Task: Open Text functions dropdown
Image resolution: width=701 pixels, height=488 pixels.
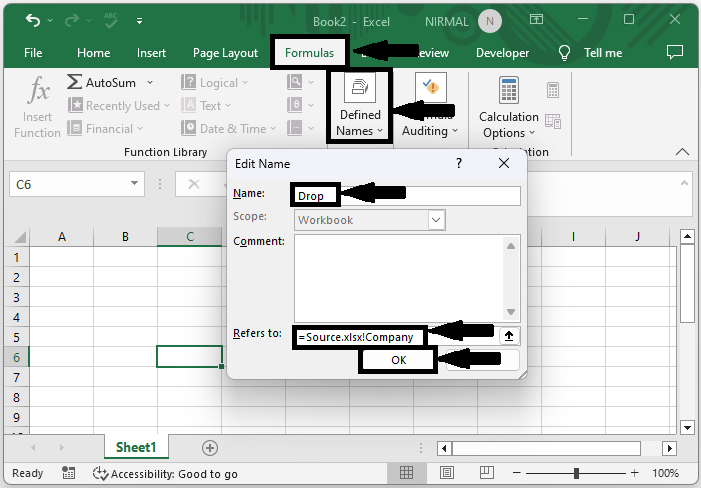Action: pos(206,105)
